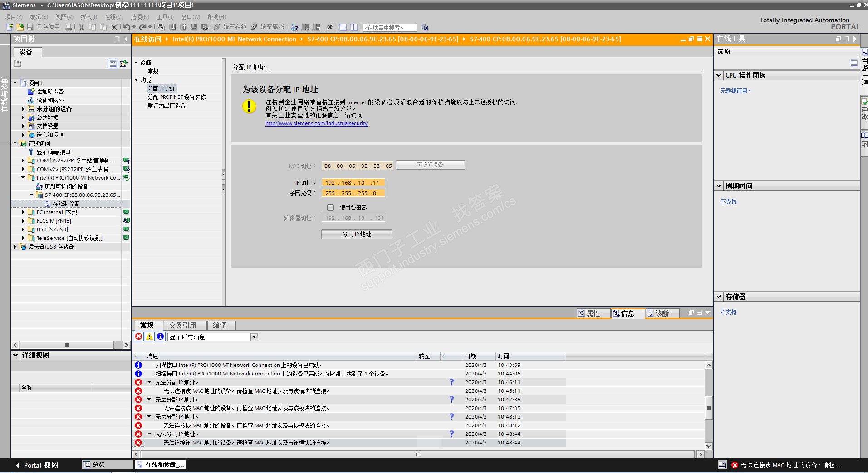The width and height of the screenshot is (868, 473).
Task: Switch to the 诊断 inspector tab
Action: point(662,313)
